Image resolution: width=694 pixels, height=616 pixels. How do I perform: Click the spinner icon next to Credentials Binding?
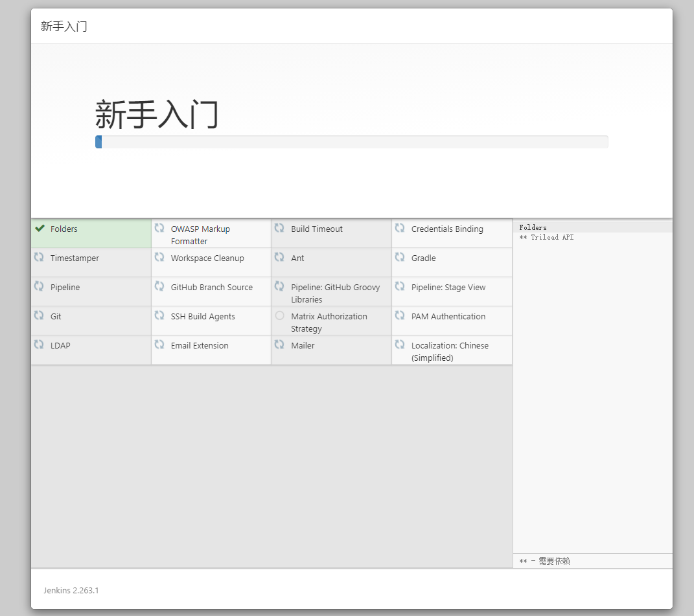pos(400,228)
